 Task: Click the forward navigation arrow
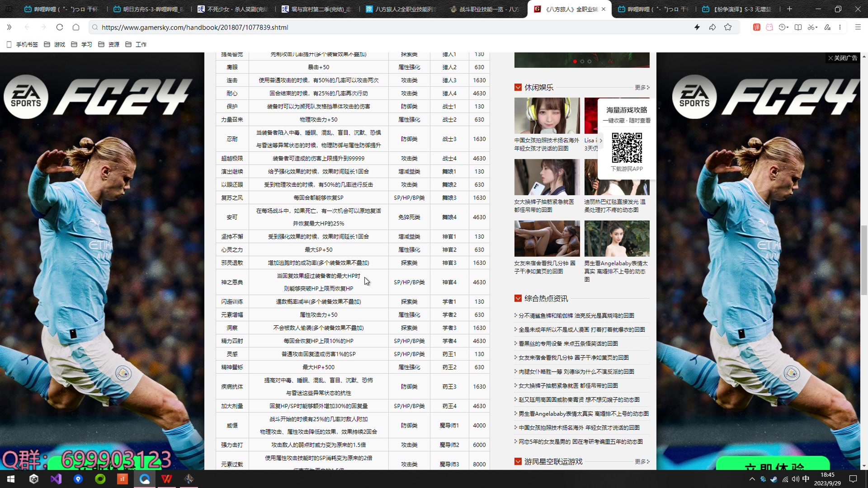(43, 27)
